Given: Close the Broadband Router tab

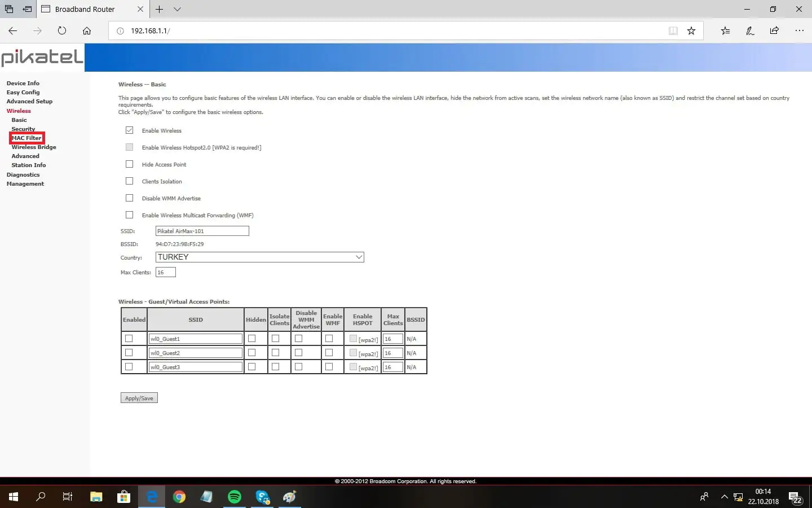Looking at the screenshot, I should coord(140,9).
